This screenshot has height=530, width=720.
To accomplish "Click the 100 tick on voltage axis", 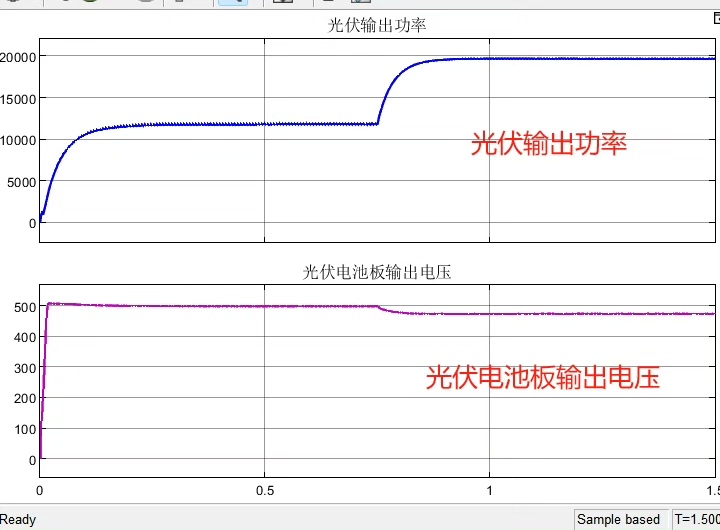I will point(25,429).
